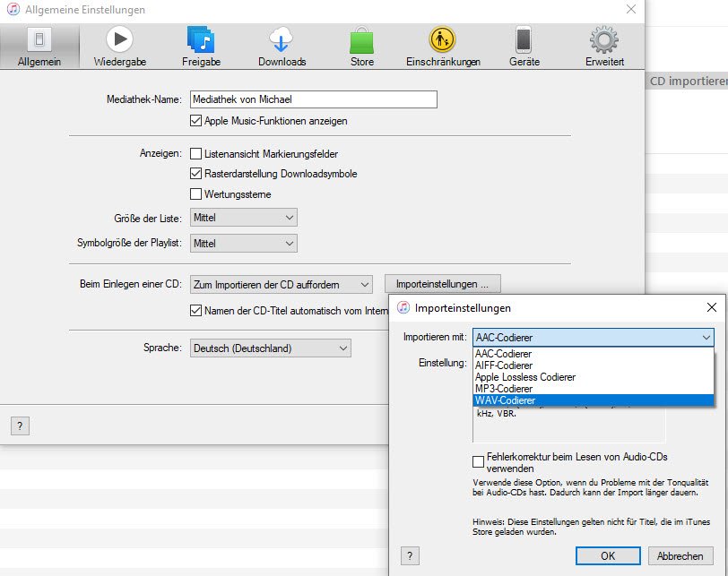This screenshot has width=728, height=576.
Task: Click the Importeinstellungen button
Action: 443,284
